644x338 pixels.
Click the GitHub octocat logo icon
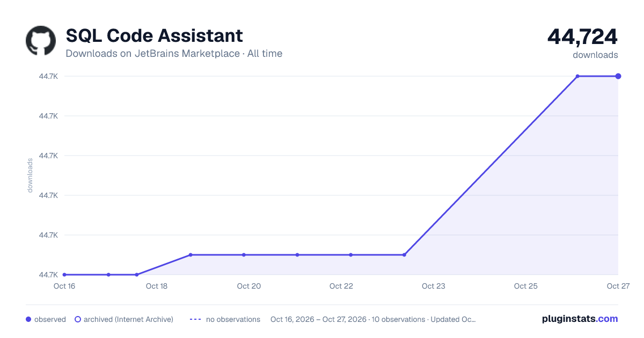pyautogui.click(x=41, y=41)
